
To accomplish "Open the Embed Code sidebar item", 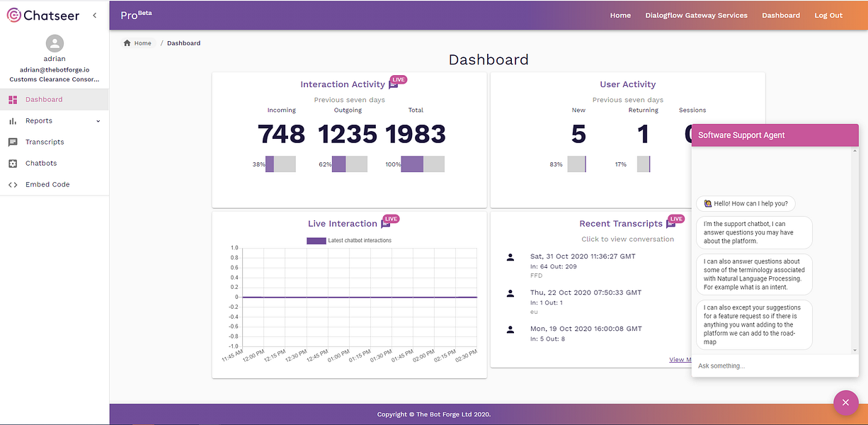I will [55, 184].
